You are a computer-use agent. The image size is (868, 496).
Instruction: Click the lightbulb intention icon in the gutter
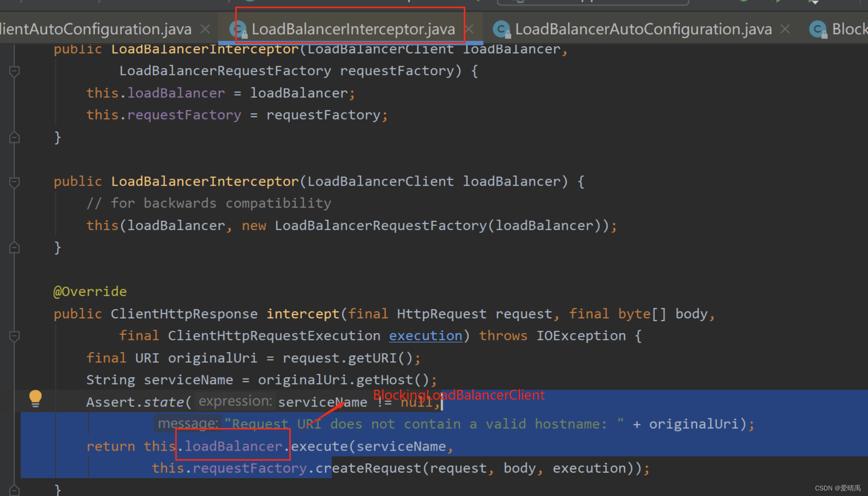coord(36,398)
